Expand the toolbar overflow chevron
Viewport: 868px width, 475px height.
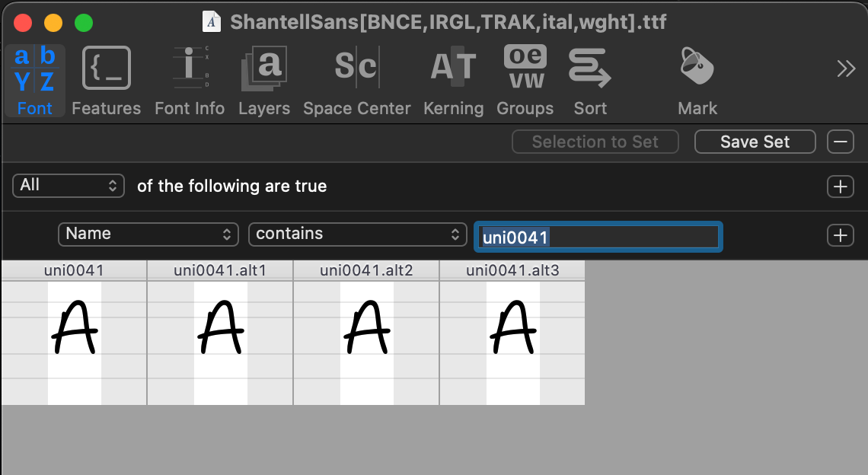point(846,68)
